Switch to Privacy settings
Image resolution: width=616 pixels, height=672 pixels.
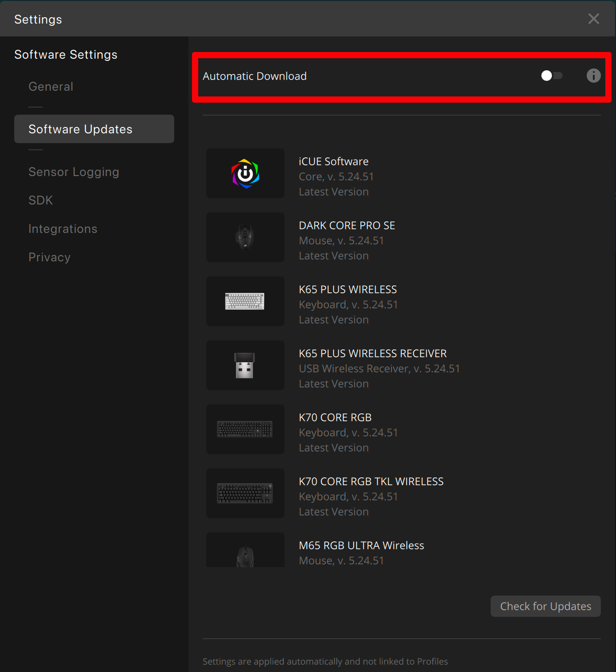pos(49,257)
